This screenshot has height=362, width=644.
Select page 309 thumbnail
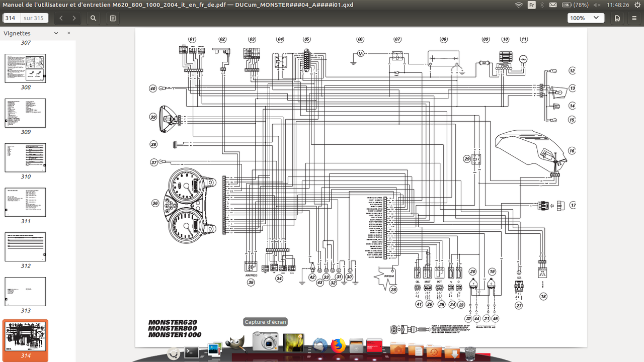pos(25,113)
